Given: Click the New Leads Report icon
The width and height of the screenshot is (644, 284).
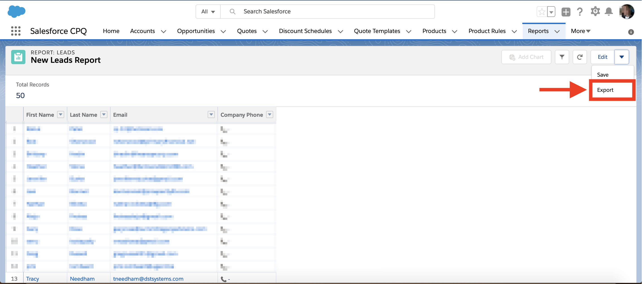Looking at the screenshot, I should pos(18,57).
